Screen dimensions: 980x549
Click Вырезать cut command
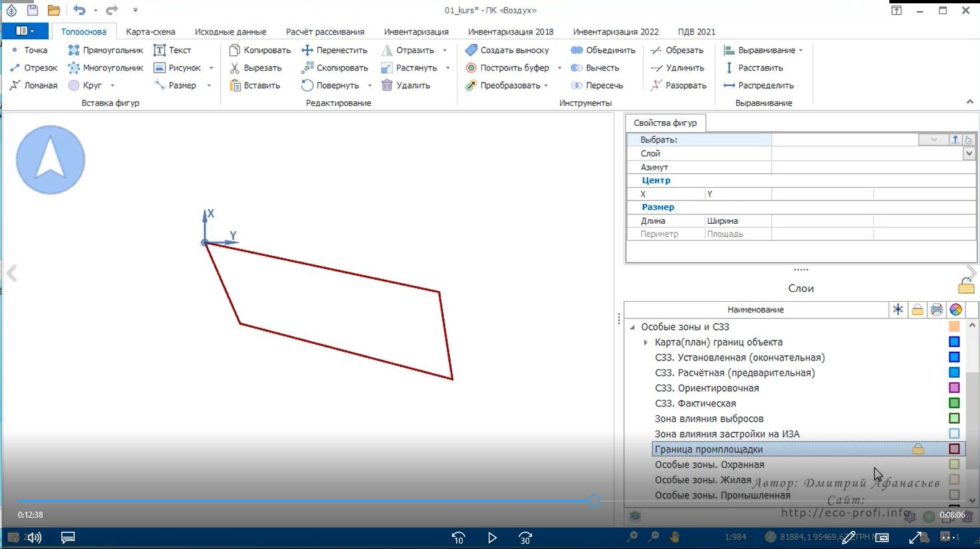[255, 68]
